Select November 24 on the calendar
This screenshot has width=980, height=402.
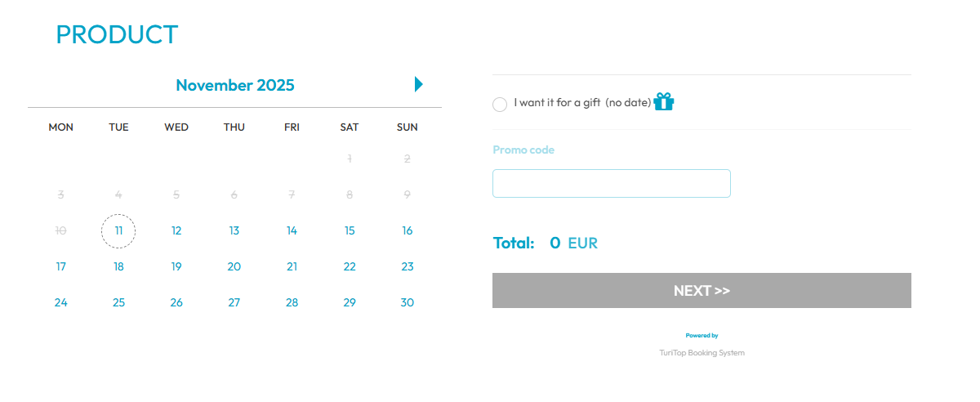pos(61,303)
